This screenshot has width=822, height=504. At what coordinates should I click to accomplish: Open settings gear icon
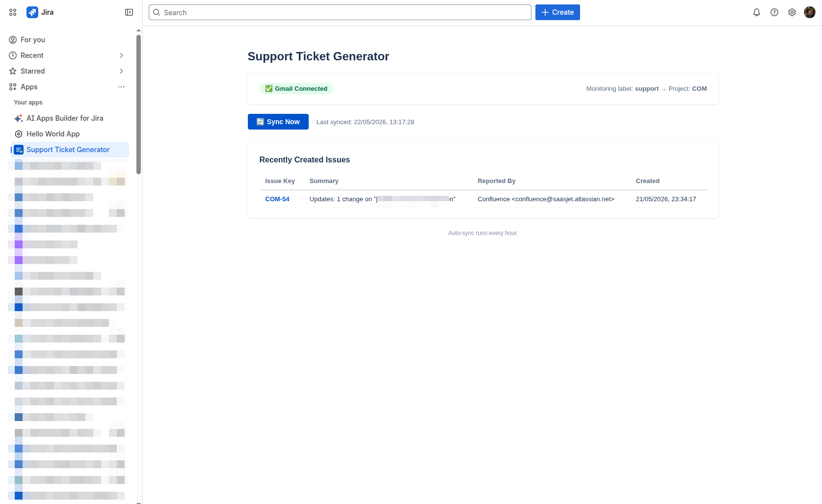tap(792, 12)
